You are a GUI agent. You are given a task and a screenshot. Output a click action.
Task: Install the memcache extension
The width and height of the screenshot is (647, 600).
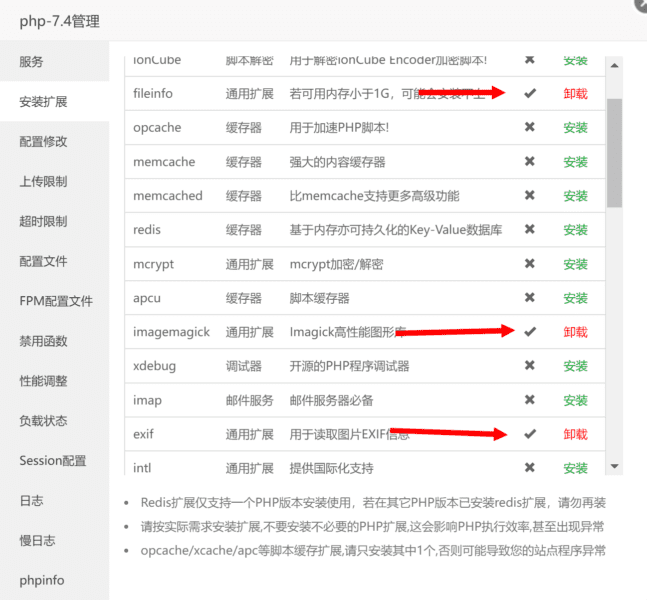[575, 162]
